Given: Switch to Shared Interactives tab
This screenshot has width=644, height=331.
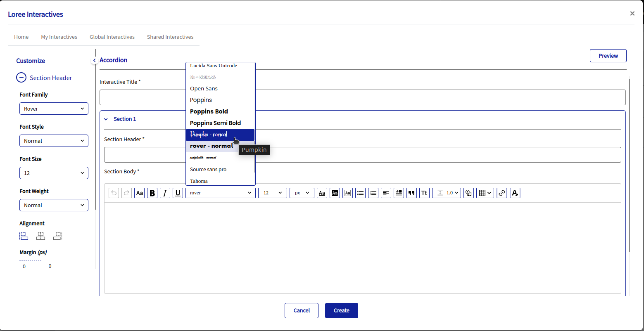Looking at the screenshot, I should pos(170,37).
